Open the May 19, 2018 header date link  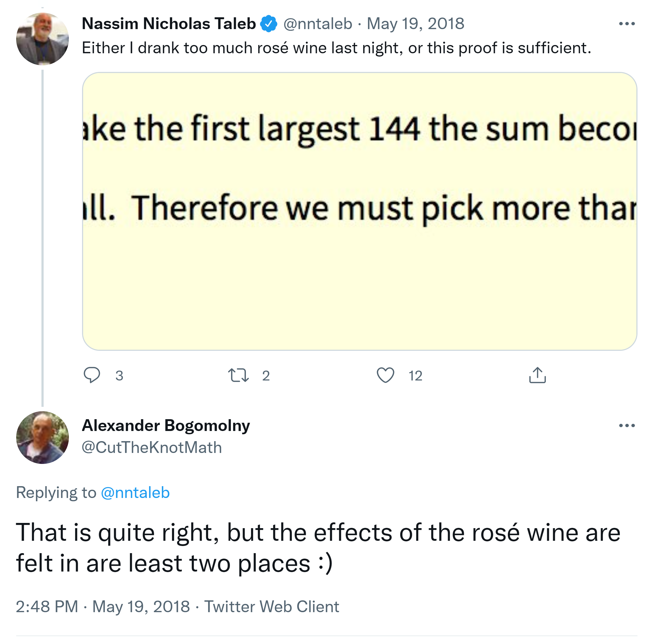point(415,24)
